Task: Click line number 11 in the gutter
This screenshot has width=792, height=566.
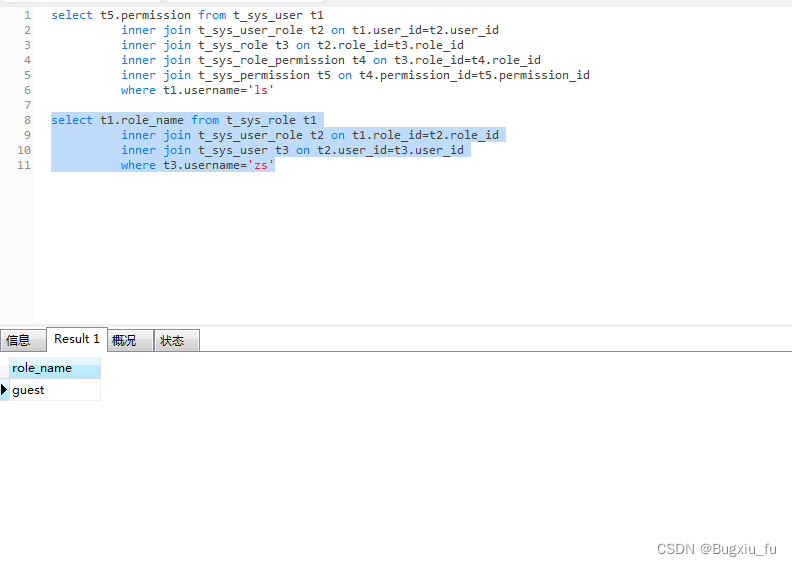Action: 24,165
